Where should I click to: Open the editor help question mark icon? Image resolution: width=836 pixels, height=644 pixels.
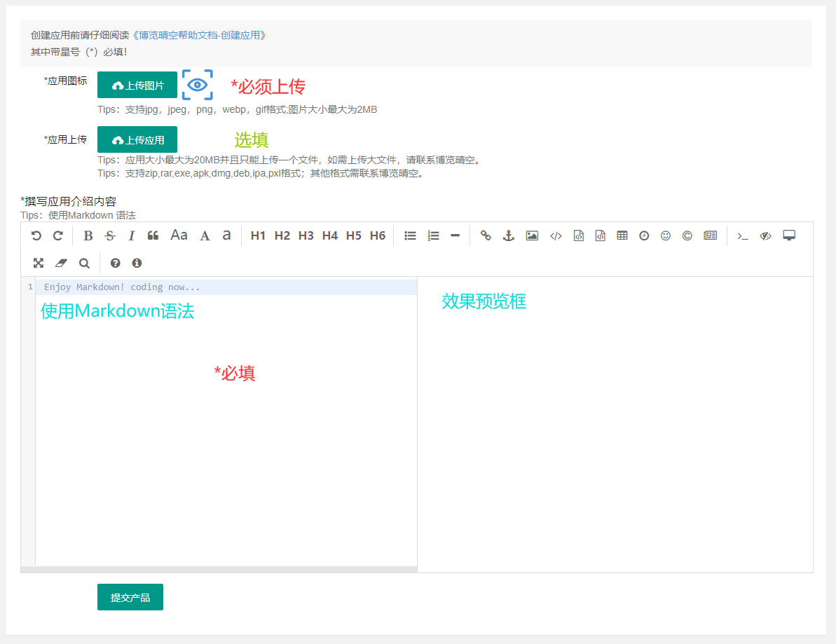[x=115, y=263]
